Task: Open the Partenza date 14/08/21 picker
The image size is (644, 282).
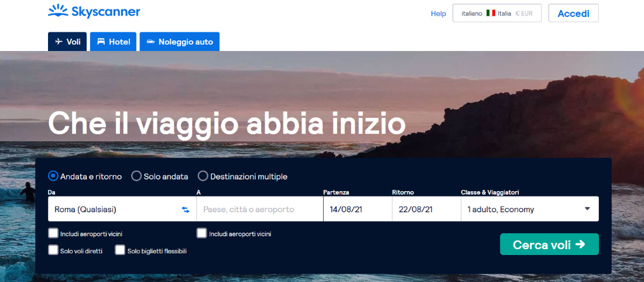Action: 358,209
